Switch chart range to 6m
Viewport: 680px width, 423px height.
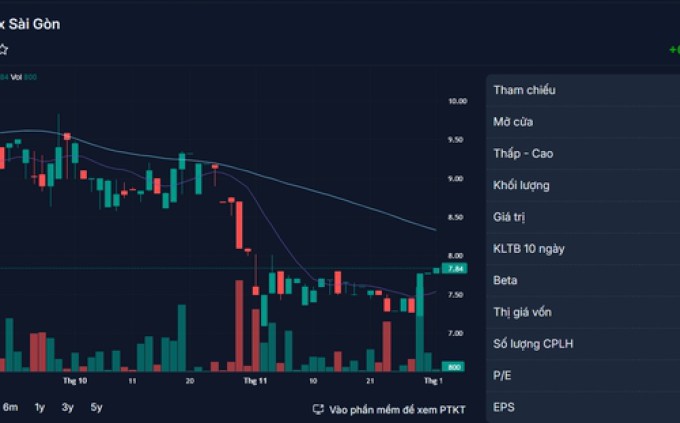coord(10,407)
